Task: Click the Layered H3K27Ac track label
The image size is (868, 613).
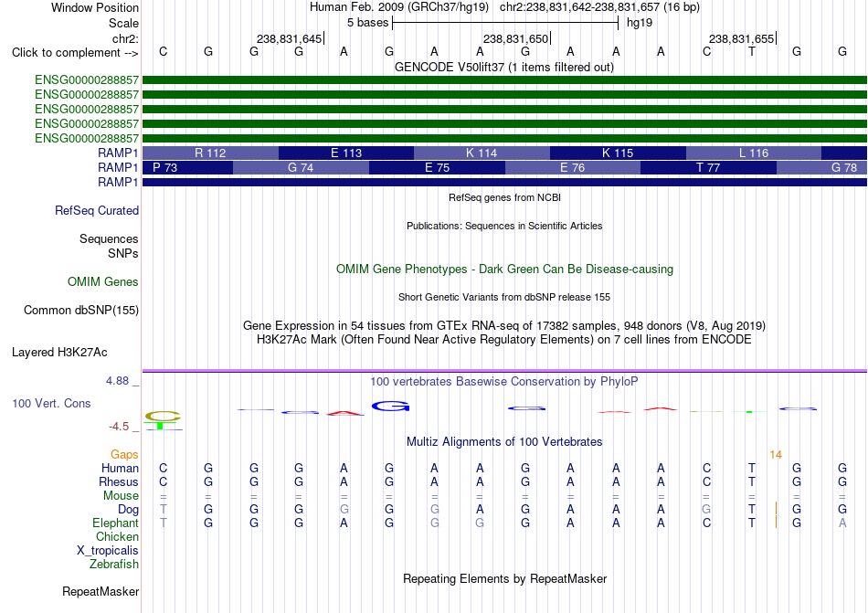Action: 59,352
